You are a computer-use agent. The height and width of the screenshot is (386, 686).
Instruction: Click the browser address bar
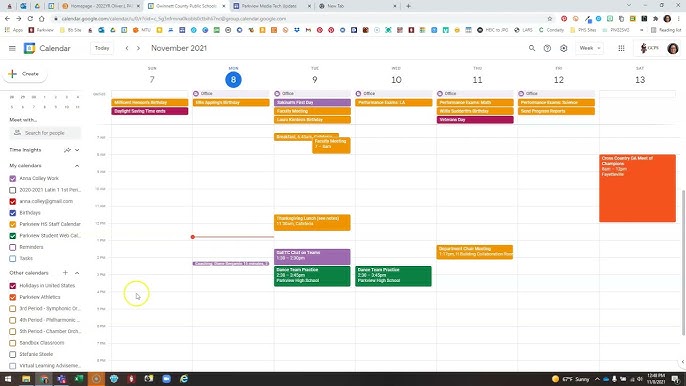tap(302, 19)
